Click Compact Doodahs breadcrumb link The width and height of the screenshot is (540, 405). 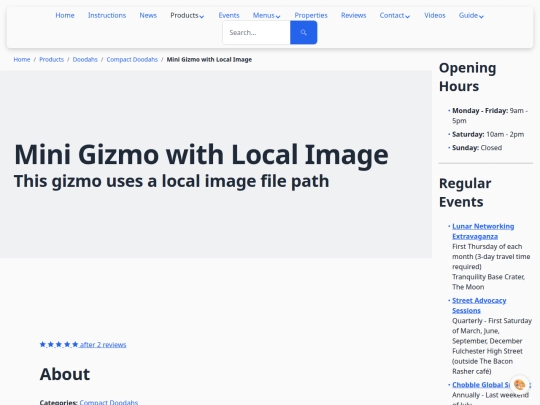[132, 60]
